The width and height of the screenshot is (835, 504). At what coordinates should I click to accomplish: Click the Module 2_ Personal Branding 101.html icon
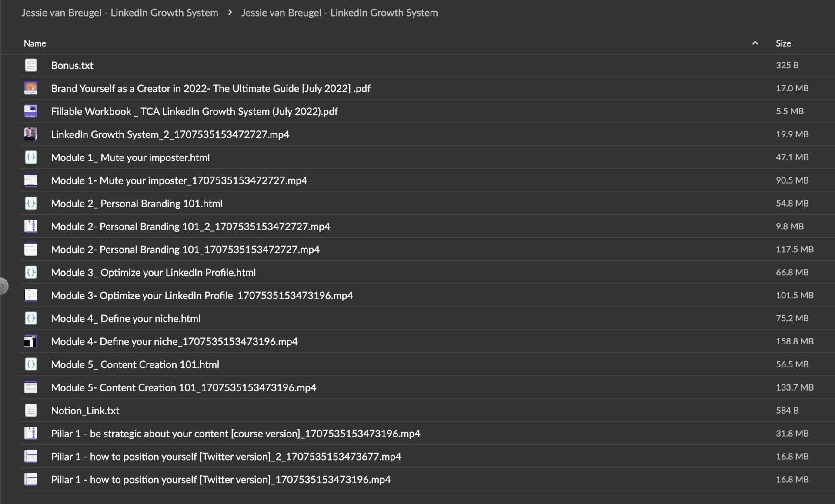[31, 204]
